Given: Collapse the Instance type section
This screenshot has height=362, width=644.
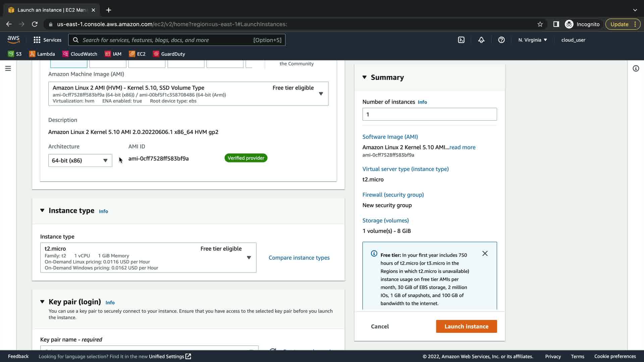Looking at the screenshot, I should pyautogui.click(x=42, y=210).
